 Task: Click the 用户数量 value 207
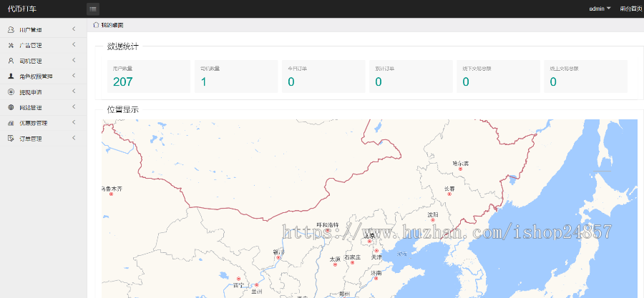123,82
